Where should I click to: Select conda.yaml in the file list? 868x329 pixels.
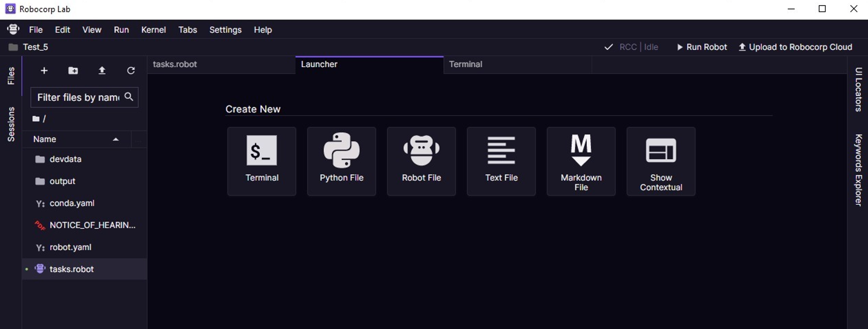[x=85, y=203]
